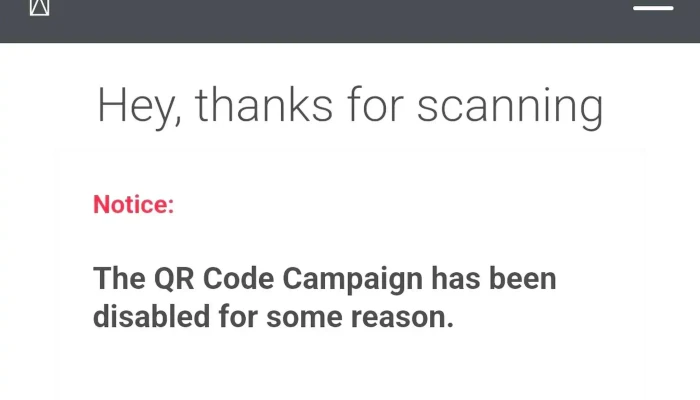Image resolution: width=700 pixels, height=400 pixels.
Task: Click the word "thanks" in the heading
Action: pyautogui.click(x=264, y=105)
